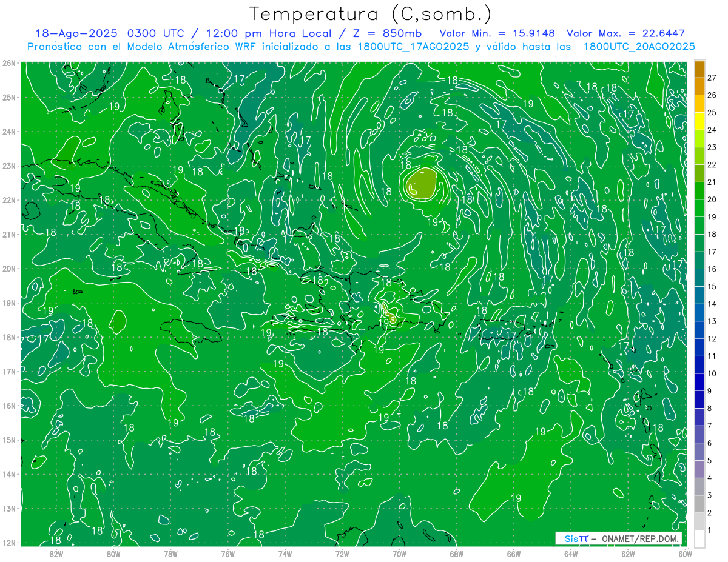The height and width of the screenshot is (562, 728).
Task: Click the colorbar scale label "15"
Action: (712, 287)
